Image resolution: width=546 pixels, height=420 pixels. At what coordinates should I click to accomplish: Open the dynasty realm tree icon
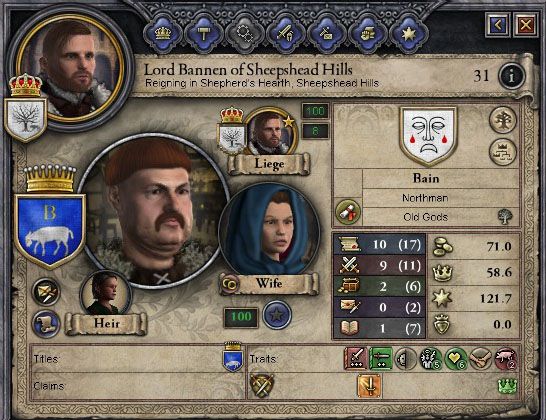click(502, 152)
